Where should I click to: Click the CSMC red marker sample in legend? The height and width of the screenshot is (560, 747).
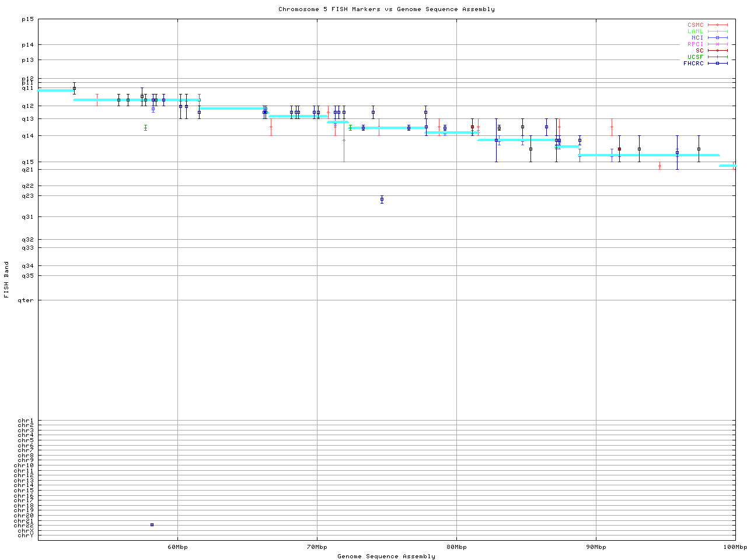click(717, 25)
